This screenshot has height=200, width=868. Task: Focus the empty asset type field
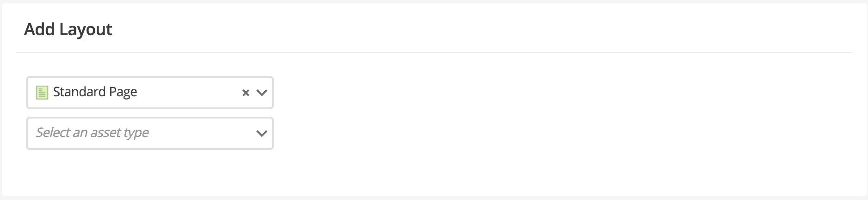pos(139,133)
